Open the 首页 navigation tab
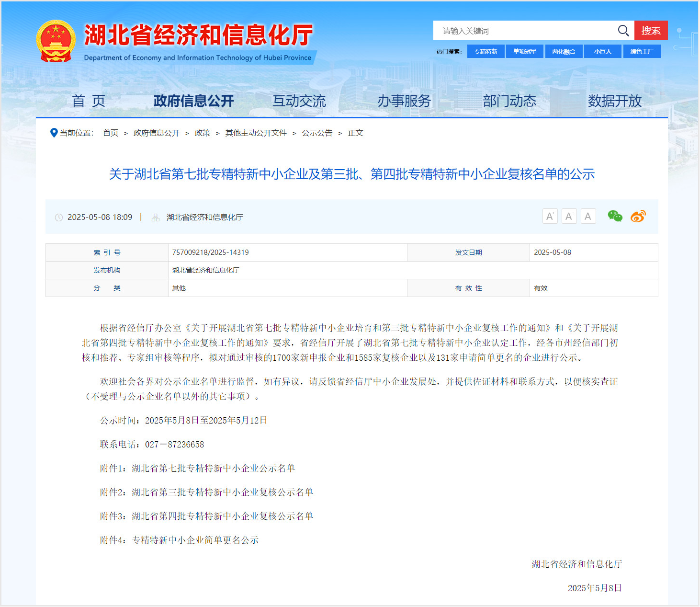This screenshot has height=607, width=700. pos(89,101)
